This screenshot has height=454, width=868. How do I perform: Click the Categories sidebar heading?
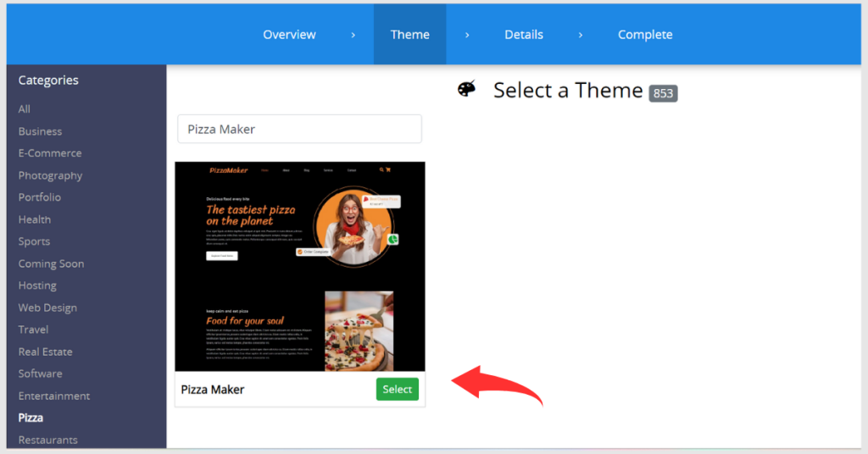[48, 80]
